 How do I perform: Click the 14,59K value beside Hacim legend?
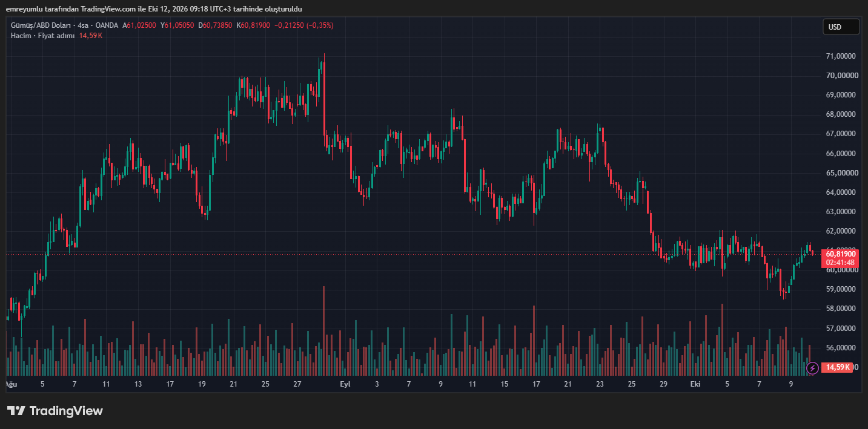(91, 36)
